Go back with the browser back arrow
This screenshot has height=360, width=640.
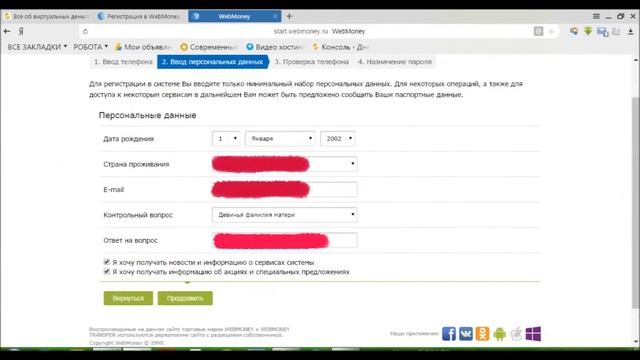point(7,31)
